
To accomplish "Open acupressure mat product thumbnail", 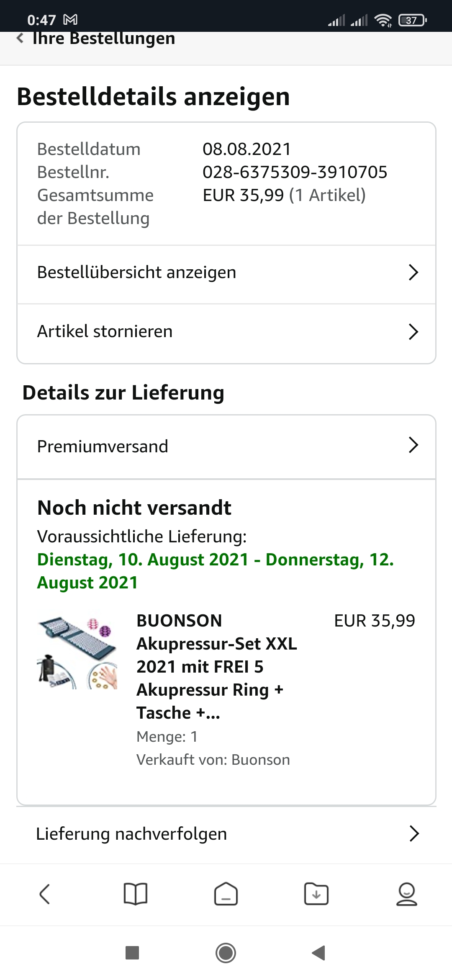I will (x=77, y=652).
